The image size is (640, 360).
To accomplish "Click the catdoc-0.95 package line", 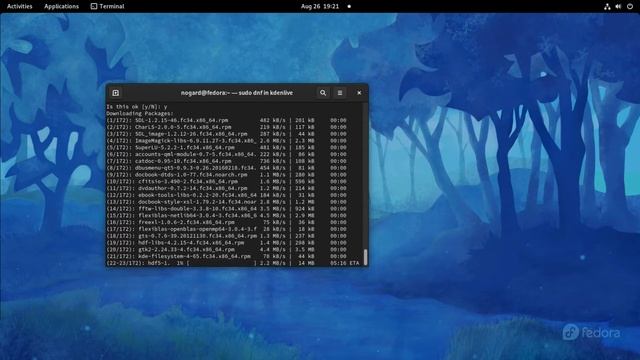I will pos(227,161).
